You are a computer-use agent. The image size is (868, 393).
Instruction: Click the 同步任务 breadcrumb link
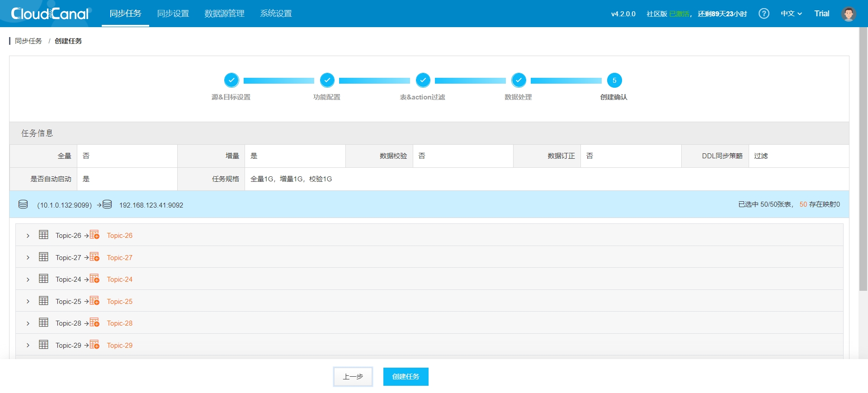pos(28,41)
